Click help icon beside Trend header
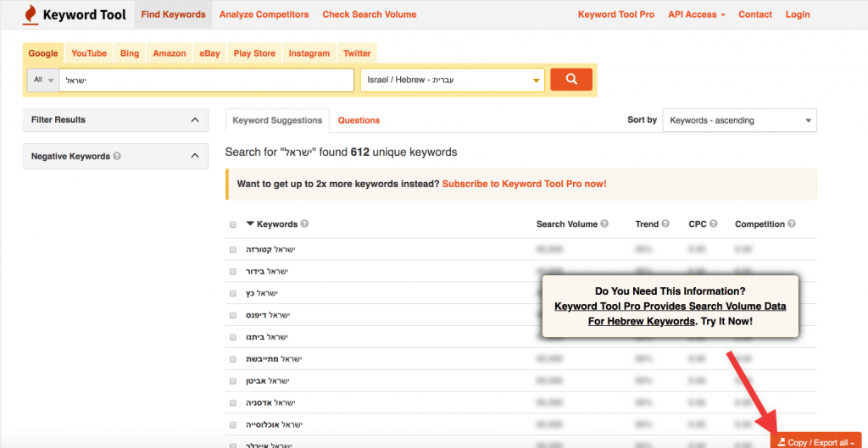The height and width of the screenshot is (448, 868). click(665, 224)
